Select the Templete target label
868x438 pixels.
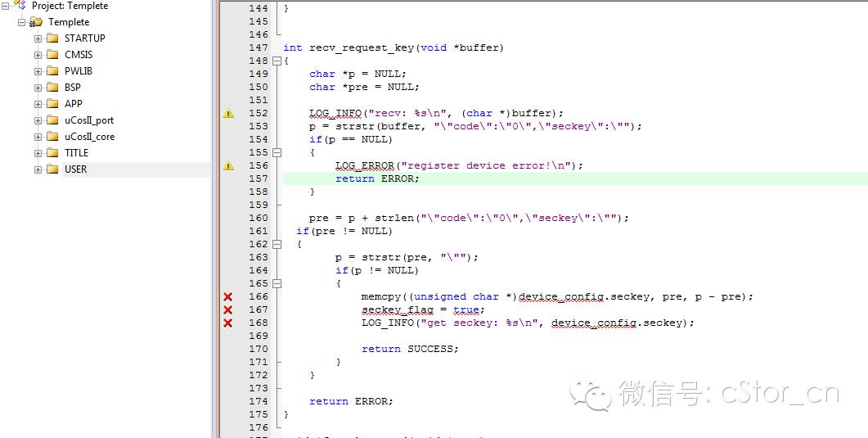pos(69,22)
